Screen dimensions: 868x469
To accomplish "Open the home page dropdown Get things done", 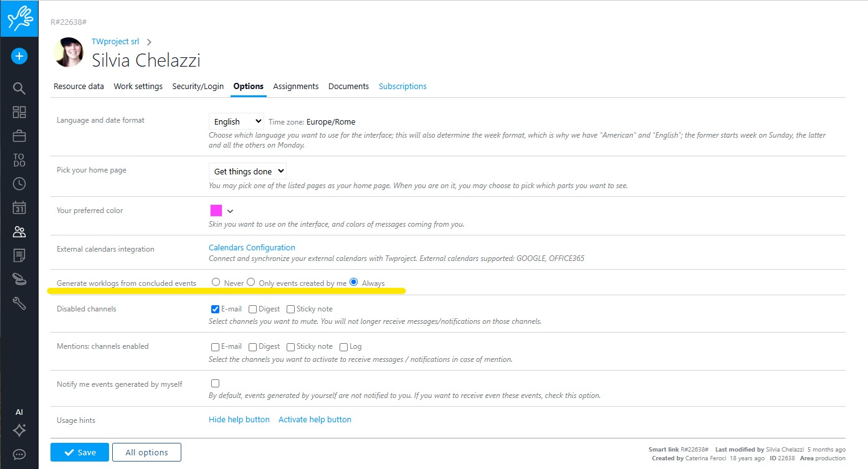I will point(247,171).
